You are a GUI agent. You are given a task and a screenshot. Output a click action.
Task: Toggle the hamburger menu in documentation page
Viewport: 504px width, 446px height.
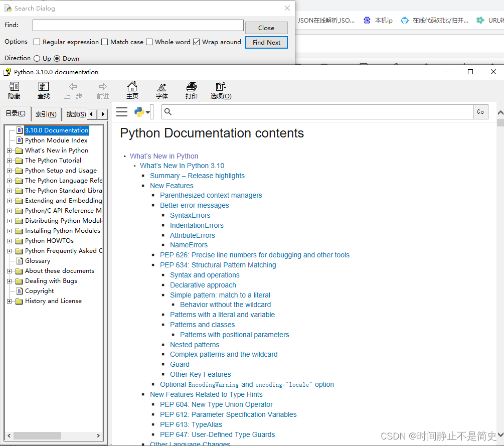pos(122,112)
